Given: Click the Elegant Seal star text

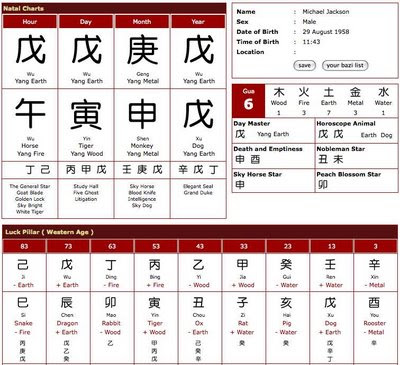Looking at the screenshot, I should [198, 186].
